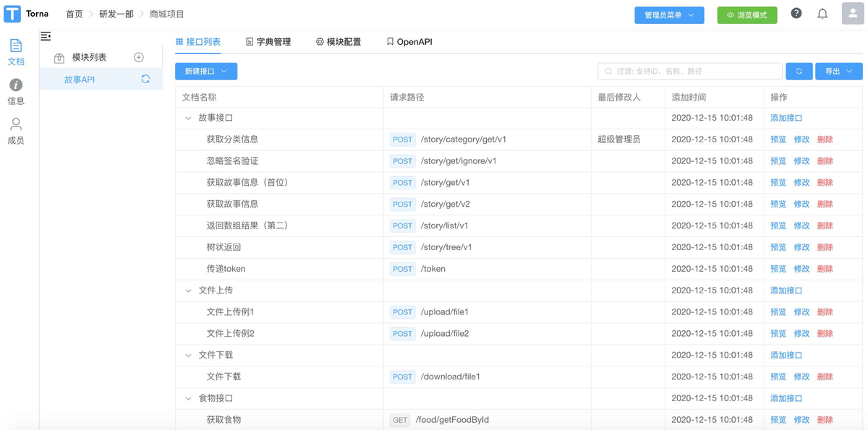Collapse the 文件上传 group
Screen dimensions: 868x430
(189, 291)
